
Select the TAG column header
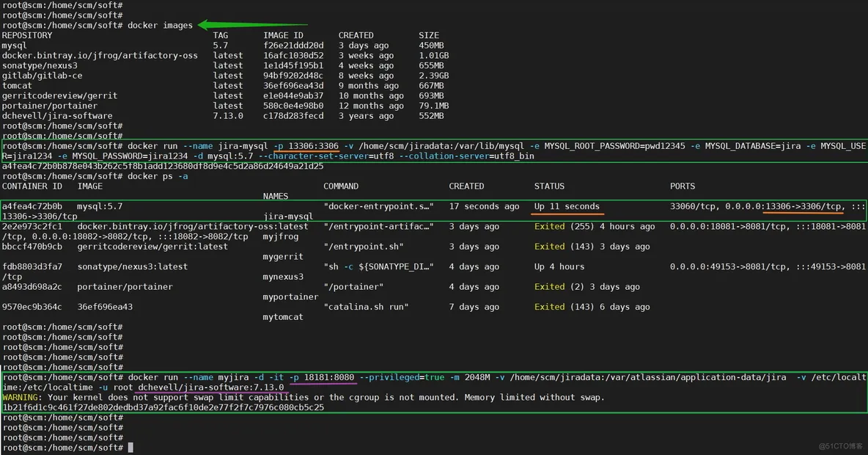pos(221,35)
